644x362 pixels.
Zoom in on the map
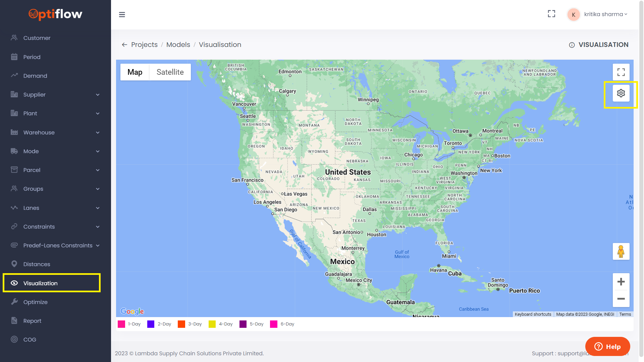tap(621, 282)
